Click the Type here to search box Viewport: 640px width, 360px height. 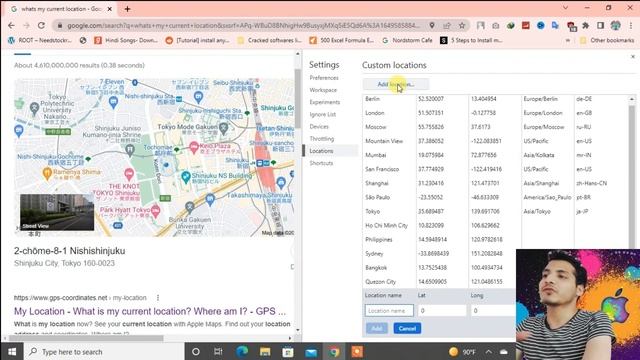pyautogui.click(x=104, y=351)
